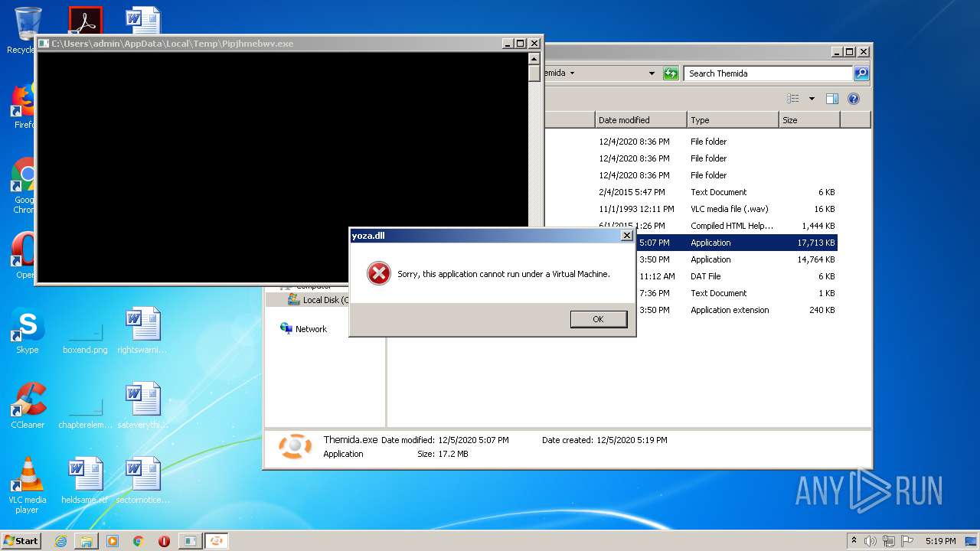980x551 pixels.
Task: Launch Opera from the taskbar
Action: [x=164, y=541]
